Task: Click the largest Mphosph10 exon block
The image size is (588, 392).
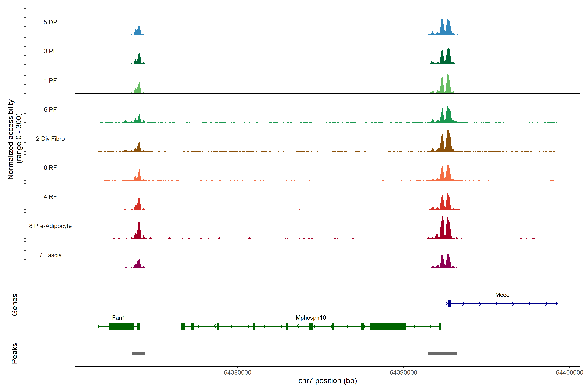Action: click(x=388, y=326)
